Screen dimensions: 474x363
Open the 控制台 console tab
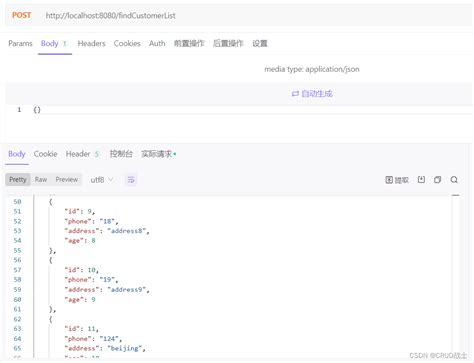point(121,154)
